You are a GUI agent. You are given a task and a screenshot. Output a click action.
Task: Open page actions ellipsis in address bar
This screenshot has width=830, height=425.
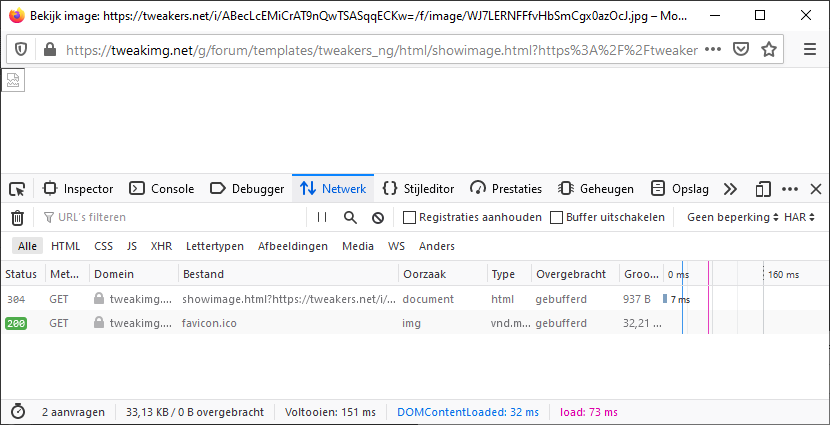click(713, 50)
